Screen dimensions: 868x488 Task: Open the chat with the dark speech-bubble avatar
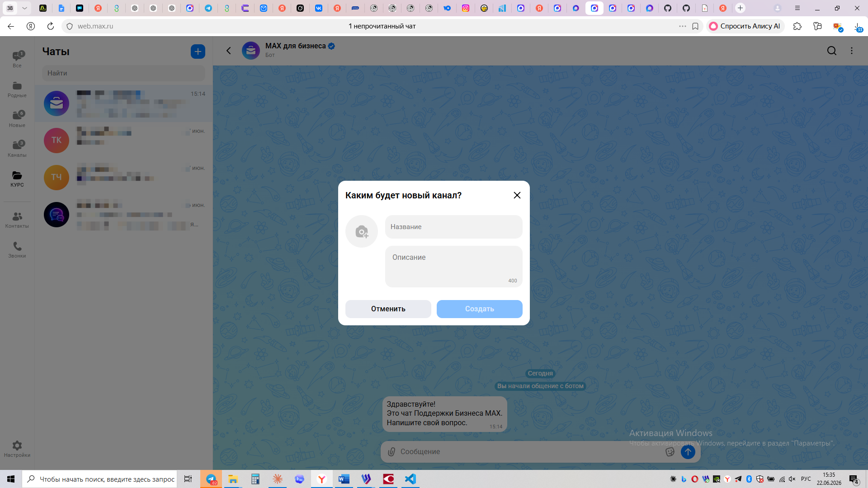[x=123, y=215]
